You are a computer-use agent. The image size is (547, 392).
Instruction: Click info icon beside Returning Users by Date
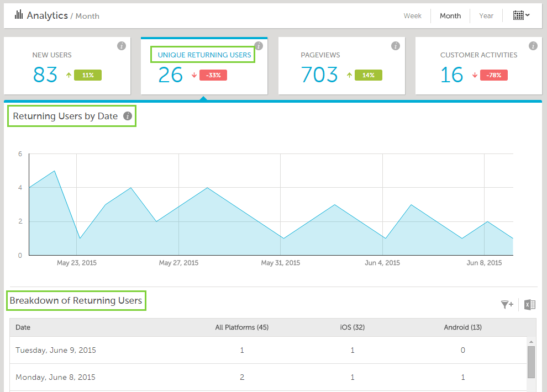(128, 116)
